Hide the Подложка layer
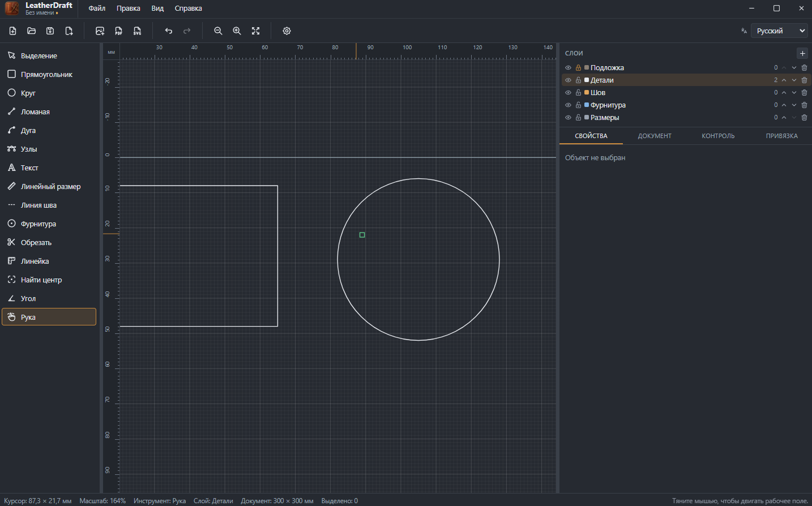 pyautogui.click(x=569, y=68)
